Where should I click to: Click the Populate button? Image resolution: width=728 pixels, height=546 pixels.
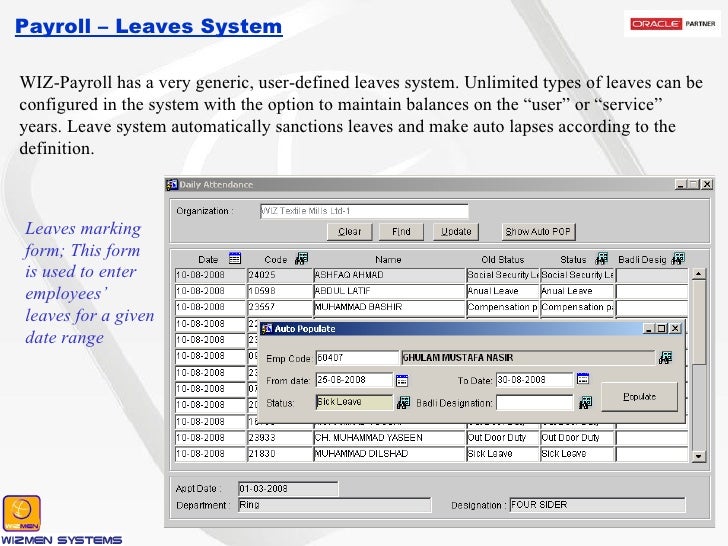pyautogui.click(x=639, y=396)
